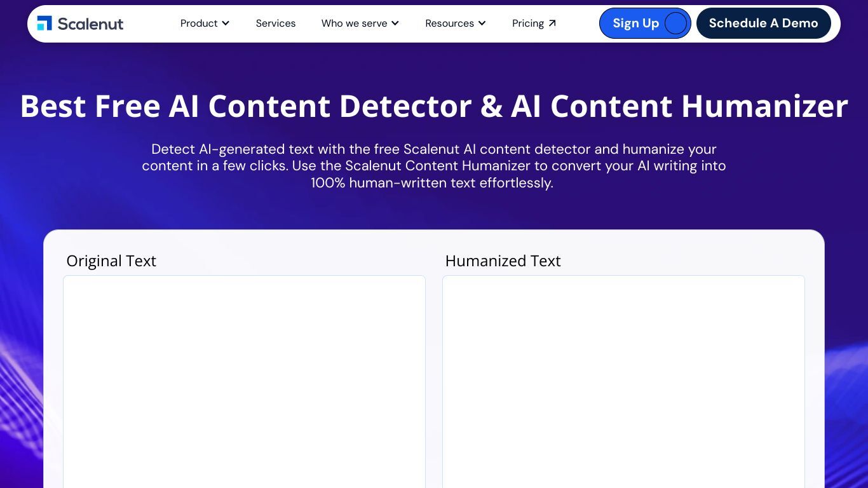Click the Scalenut logo icon
Image resolution: width=868 pixels, height=488 pixels.
(44, 24)
